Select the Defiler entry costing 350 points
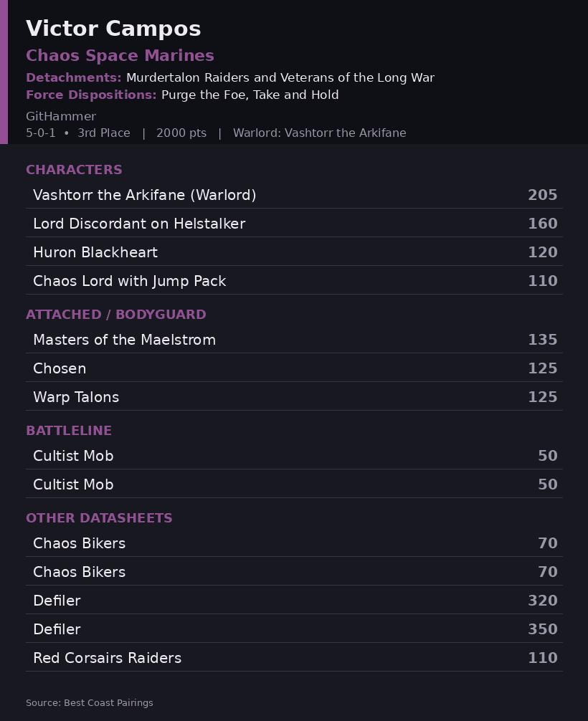The width and height of the screenshot is (588, 721). tap(294, 629)
